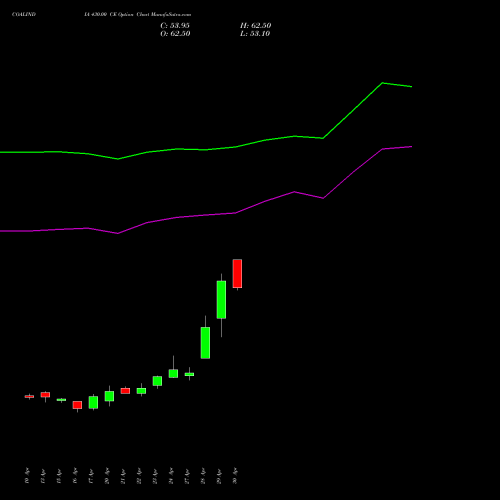Click the 20 Apr date axis label
The image size is (500, 500).
[107, 476]
